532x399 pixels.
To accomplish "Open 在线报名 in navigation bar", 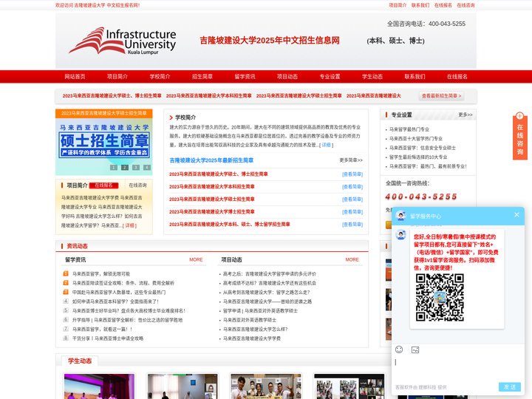I will (x=457, y=77).
